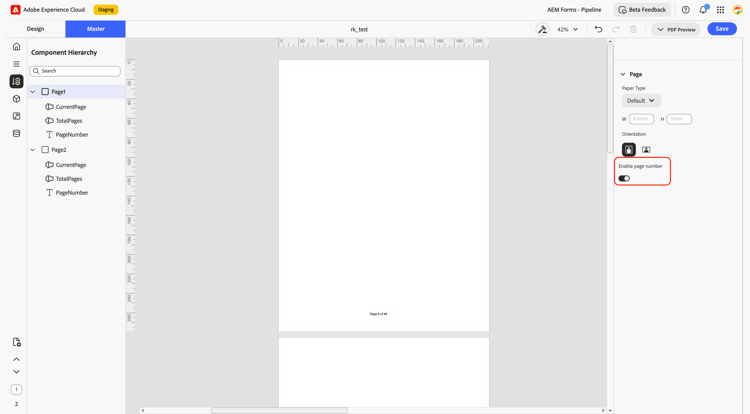Image resolution: width=750 pixels, height=414 pixels.
Task: Click the AEM Forms - Pipeline label
Action: [x=574, y=10]
